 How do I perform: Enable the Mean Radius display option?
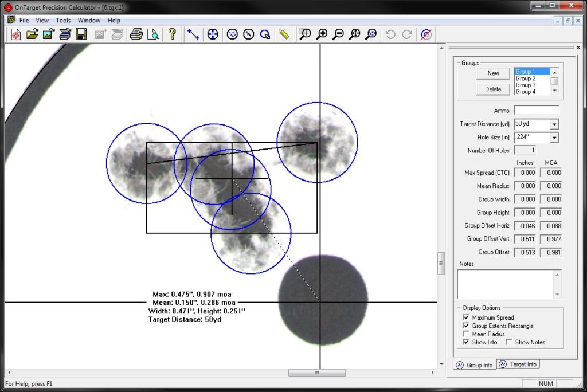(x=467, y=334)
